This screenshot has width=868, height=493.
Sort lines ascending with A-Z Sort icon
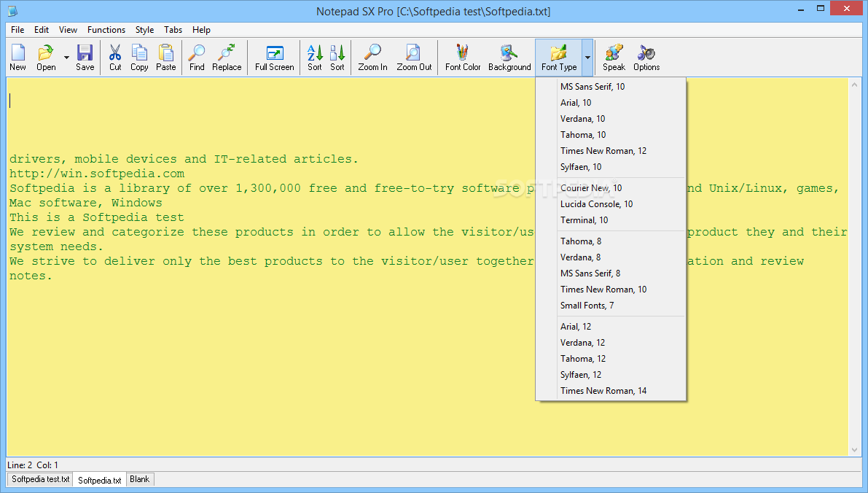(314, 58)
